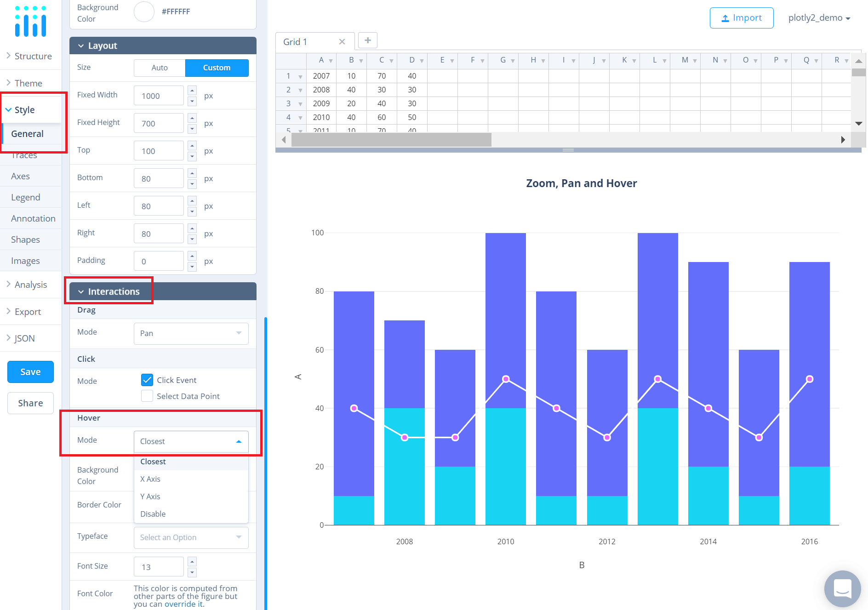Click the chart title Zoom, Pan and Hover

point(582,183)
